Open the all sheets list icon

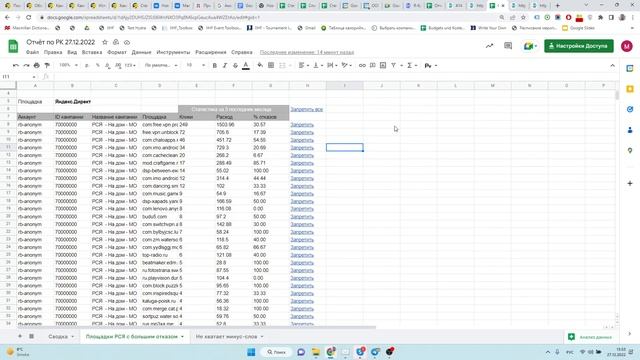tap(31, 336)
